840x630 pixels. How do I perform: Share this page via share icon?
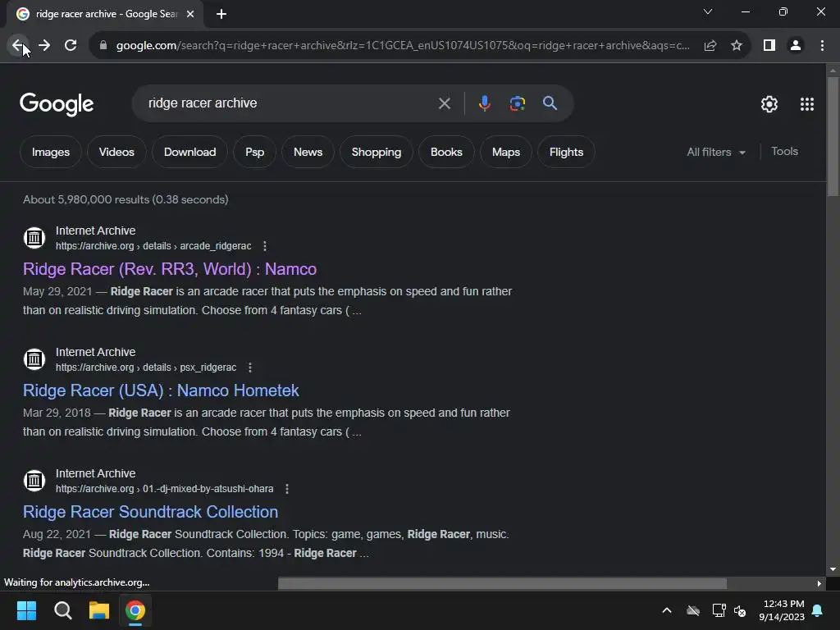pos(710,46)
